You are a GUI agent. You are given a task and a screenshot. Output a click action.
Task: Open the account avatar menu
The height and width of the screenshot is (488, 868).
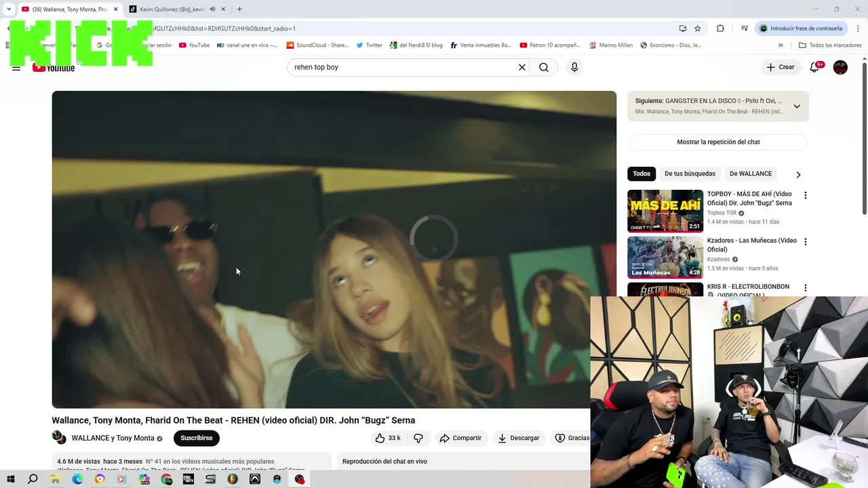[x=840, y=67]
